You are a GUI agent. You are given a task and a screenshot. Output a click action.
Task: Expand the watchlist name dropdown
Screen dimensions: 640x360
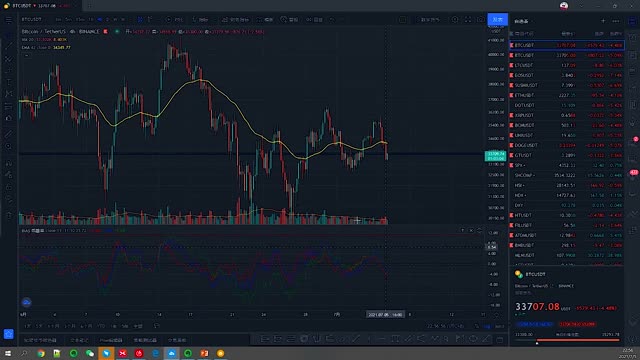point(522,21)
